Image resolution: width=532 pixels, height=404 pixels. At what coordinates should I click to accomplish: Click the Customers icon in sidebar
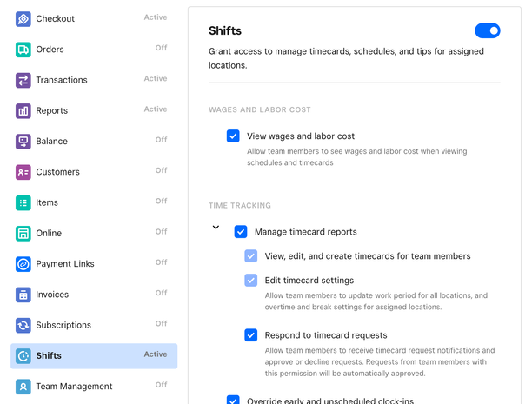coord(23,172)
